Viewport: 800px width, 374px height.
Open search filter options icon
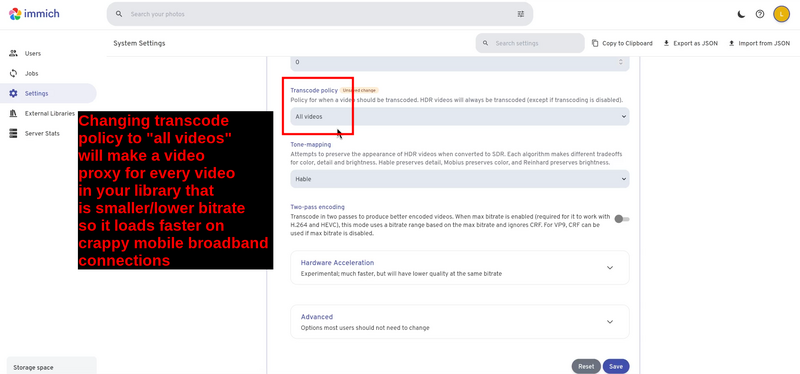[520, 14]
